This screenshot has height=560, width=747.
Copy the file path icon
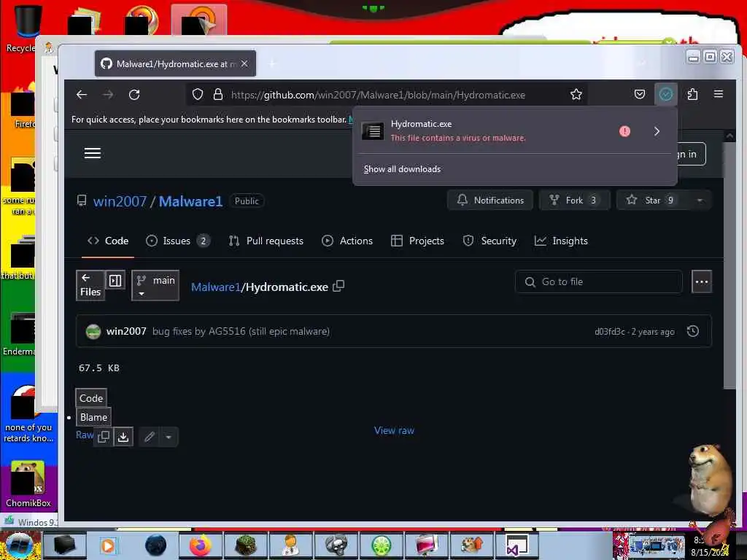tap(338, 286)
